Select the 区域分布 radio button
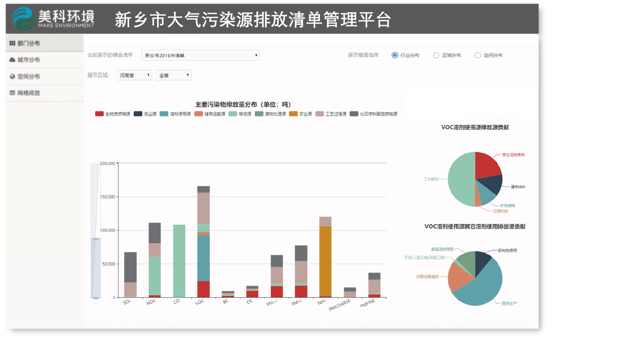This screenshot has width=644, height=337. [x=436, y=55]
